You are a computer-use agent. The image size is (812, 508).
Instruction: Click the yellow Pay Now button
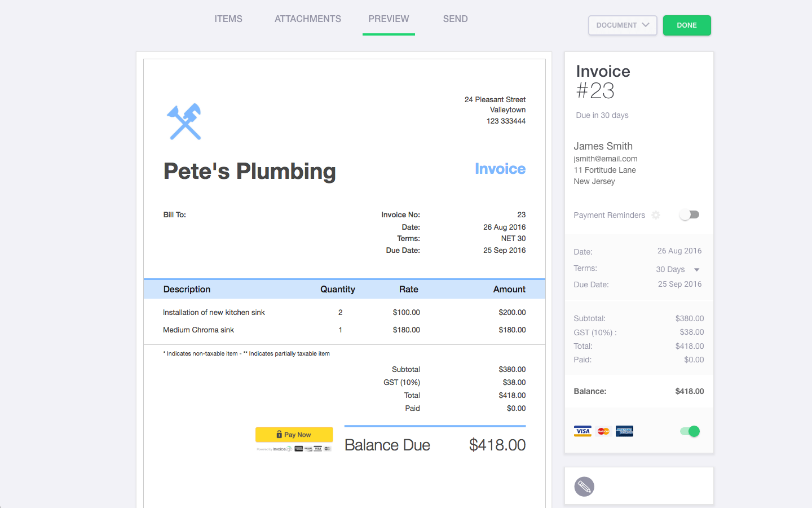point(294,435)
